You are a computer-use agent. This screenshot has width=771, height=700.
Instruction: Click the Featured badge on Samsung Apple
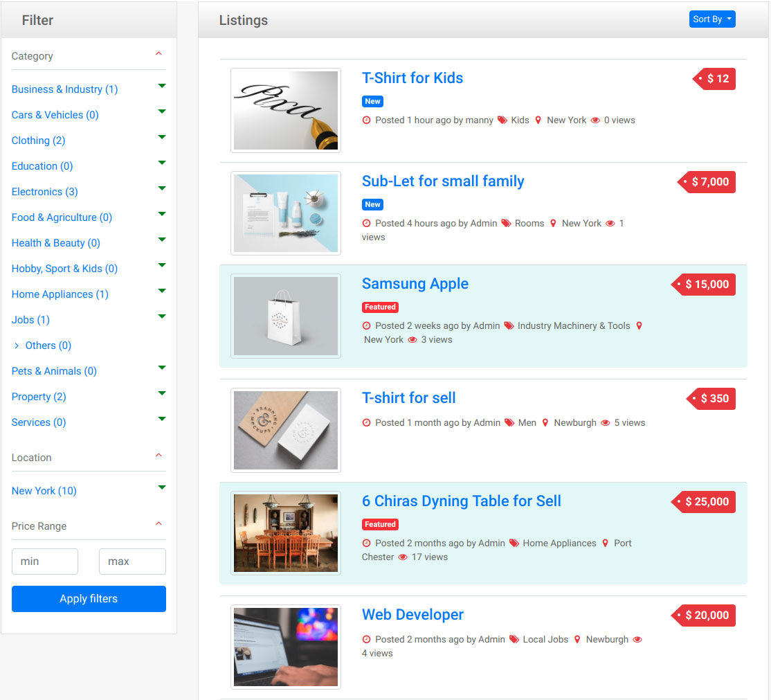[380, 307]
